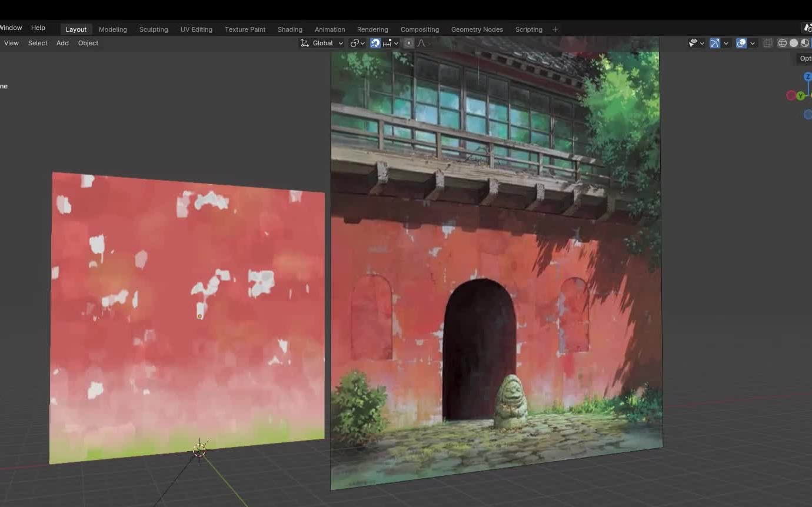812x507 pixels.
Task: Switch to the UV Editing tab
Action: coord(196,29)
